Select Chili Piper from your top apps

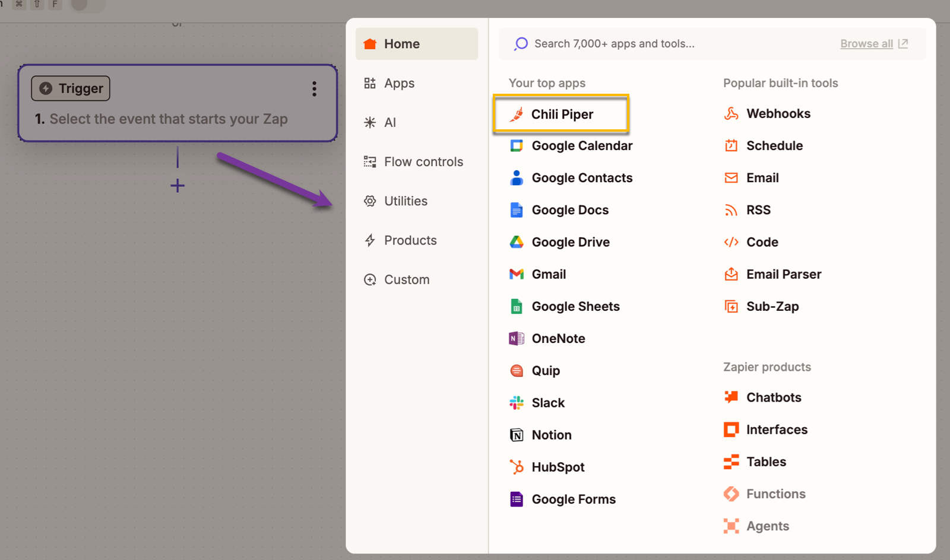tap(562, 114)
